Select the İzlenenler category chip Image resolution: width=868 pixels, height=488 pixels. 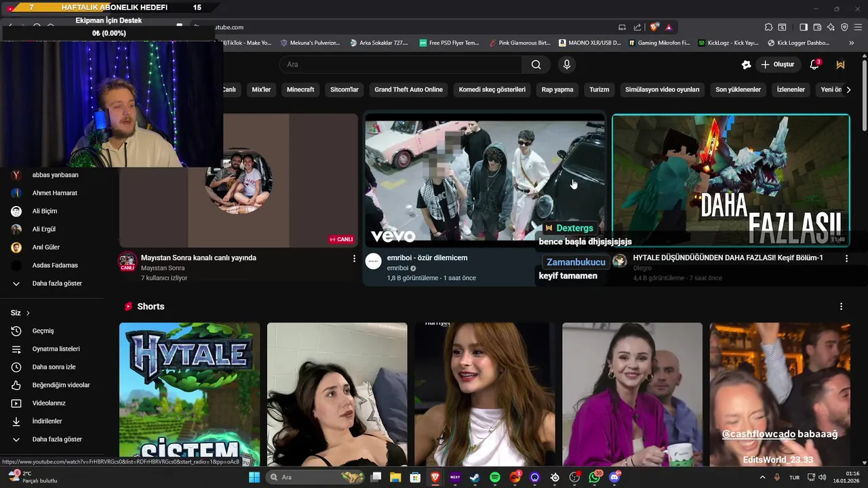[x=791, y=89]
